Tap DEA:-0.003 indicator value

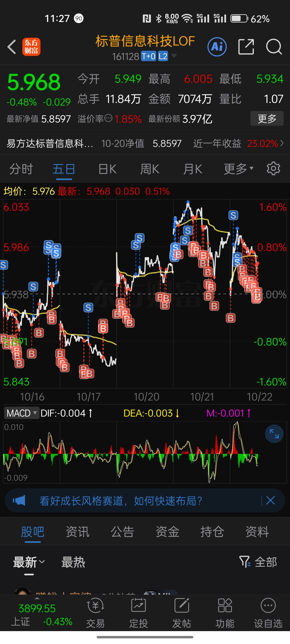151,413
